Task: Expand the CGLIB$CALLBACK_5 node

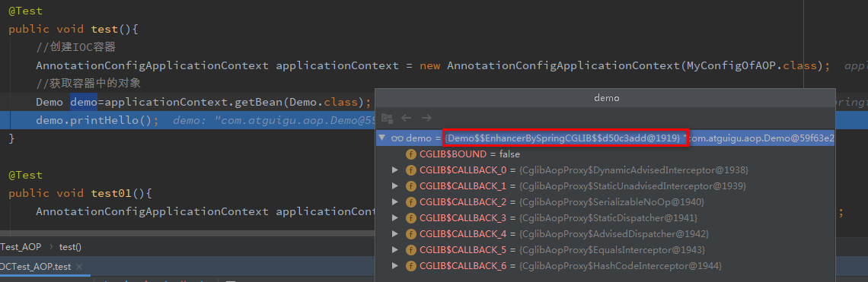Action: click(x=394, y=250)
